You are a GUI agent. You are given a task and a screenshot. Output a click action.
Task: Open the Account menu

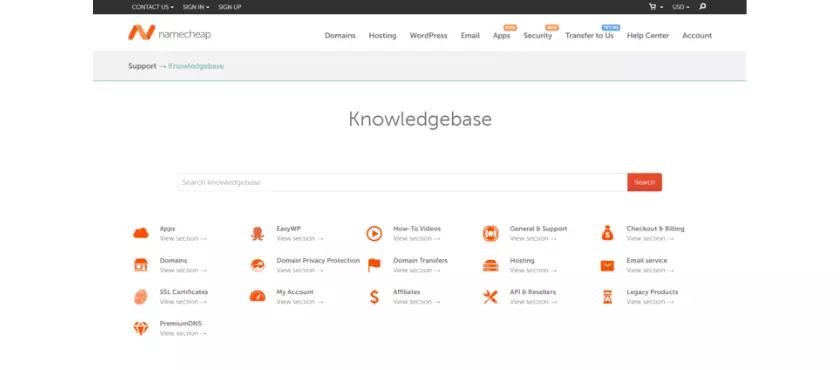(x=697, y=35)
